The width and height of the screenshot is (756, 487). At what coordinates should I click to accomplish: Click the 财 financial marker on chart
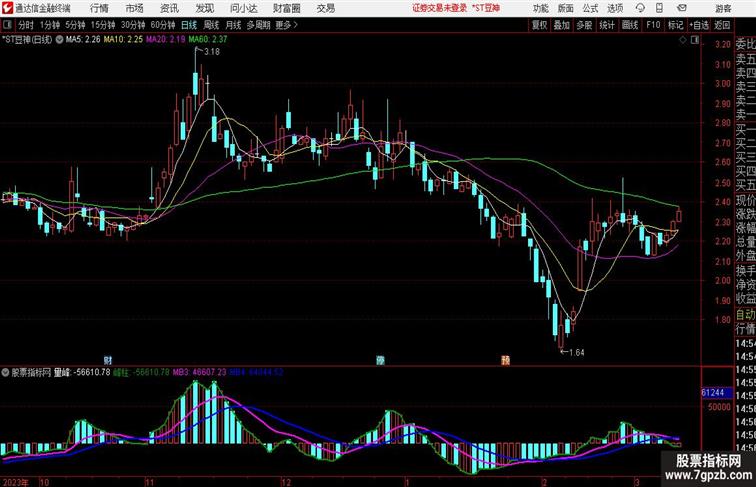[x=108, y=360]
